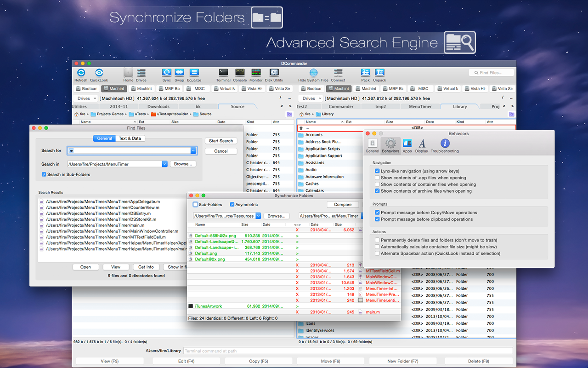Open Disk Utility toolbar icon
Viewport: 588px width, 368px height.
click(x=274, y=72)
